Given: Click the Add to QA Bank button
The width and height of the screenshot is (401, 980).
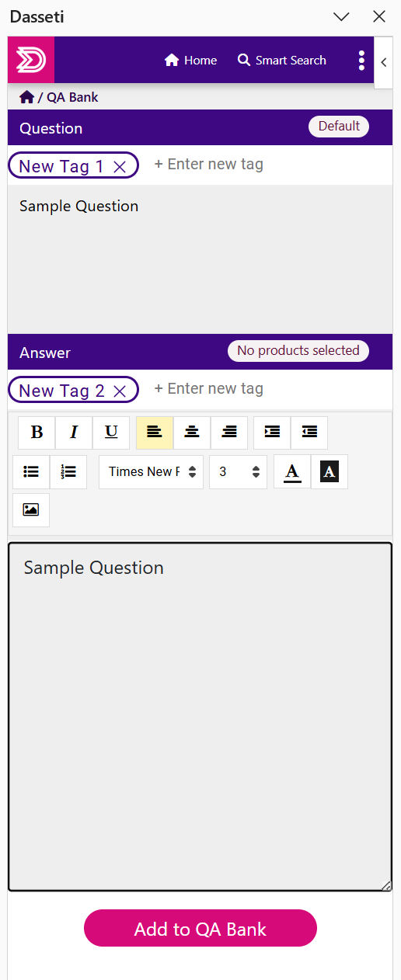Looking at the screenshot, I should pos(200,929).
